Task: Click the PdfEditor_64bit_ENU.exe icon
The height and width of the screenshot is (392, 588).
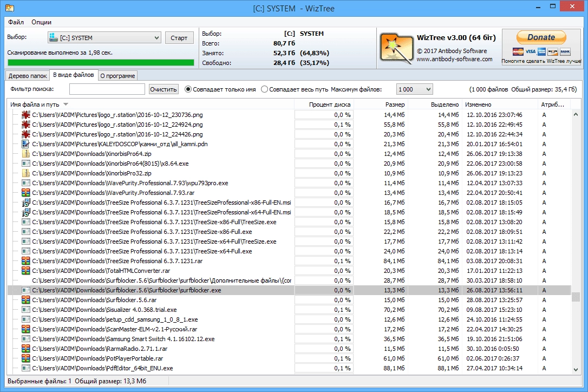Action: coord(26,368)
